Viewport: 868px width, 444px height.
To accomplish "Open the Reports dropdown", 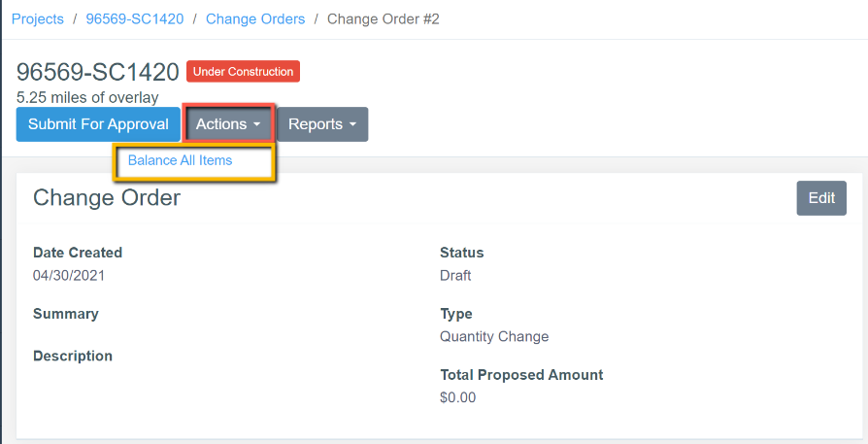I will point(321,124).
